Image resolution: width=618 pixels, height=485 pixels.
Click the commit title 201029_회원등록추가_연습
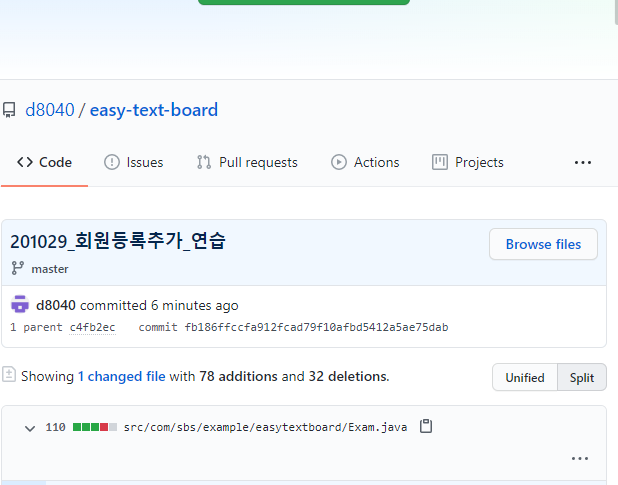pos(117,241)
